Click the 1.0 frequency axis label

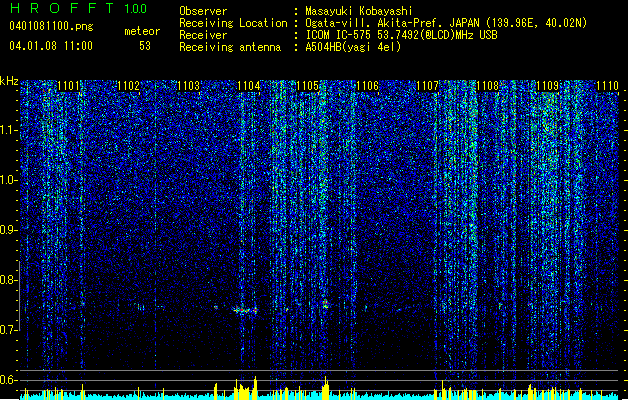click(9, 180)
